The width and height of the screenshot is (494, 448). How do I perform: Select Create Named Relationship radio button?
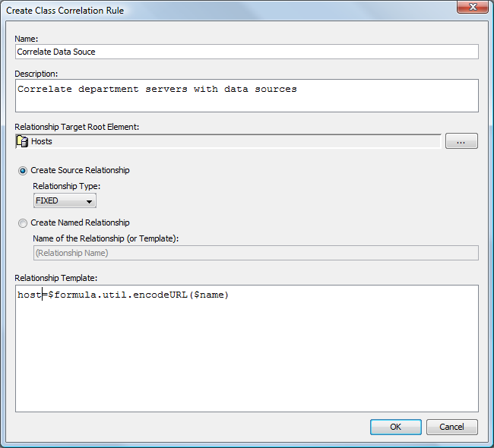[x=23, y=223]
